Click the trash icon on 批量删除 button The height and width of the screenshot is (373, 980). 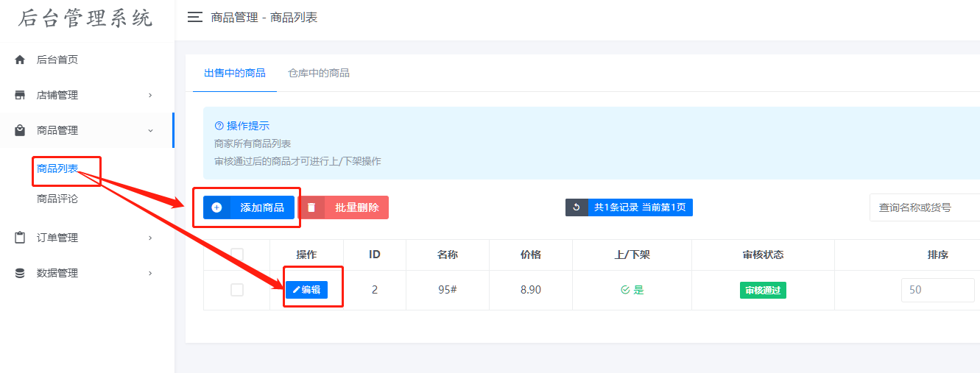[311, 207]
